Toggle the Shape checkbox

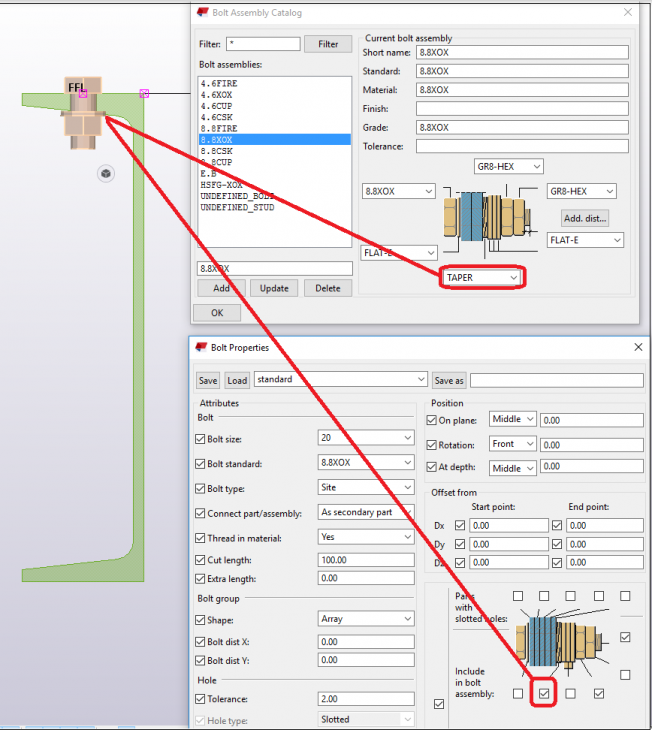[x=200, y=620]
